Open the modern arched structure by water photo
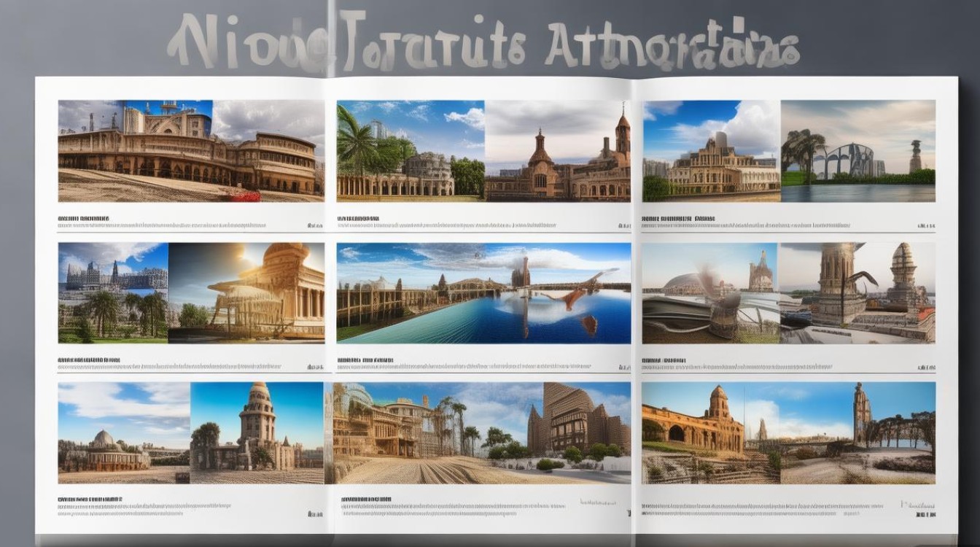 click(x=857, y=151)
